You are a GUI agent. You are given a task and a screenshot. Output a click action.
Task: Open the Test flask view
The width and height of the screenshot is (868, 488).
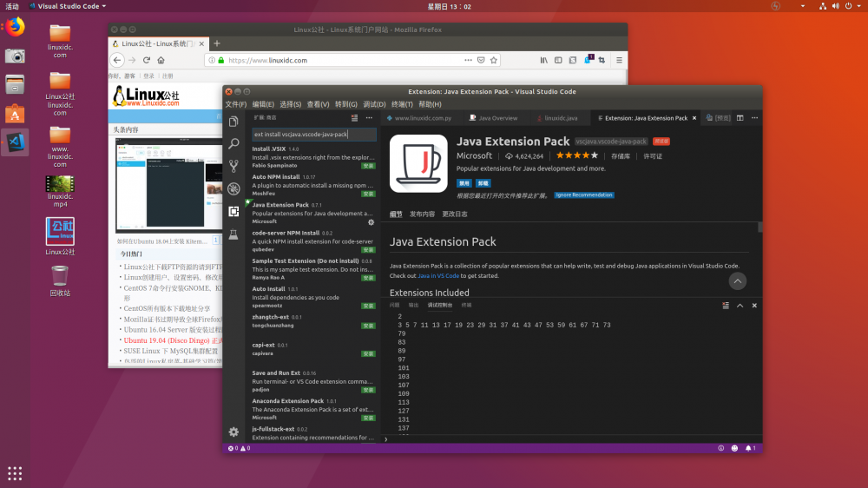(x=233, y=234)
